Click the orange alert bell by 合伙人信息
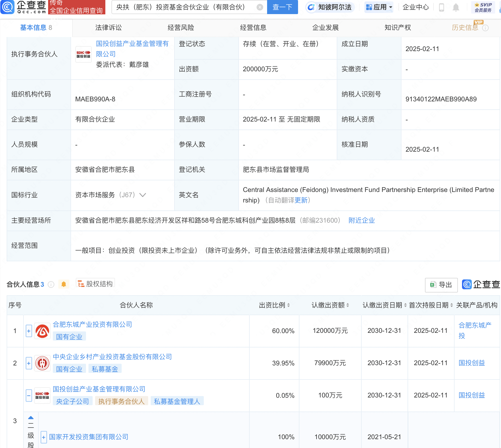This screenshot has height=448, width=501. (64, 284)
